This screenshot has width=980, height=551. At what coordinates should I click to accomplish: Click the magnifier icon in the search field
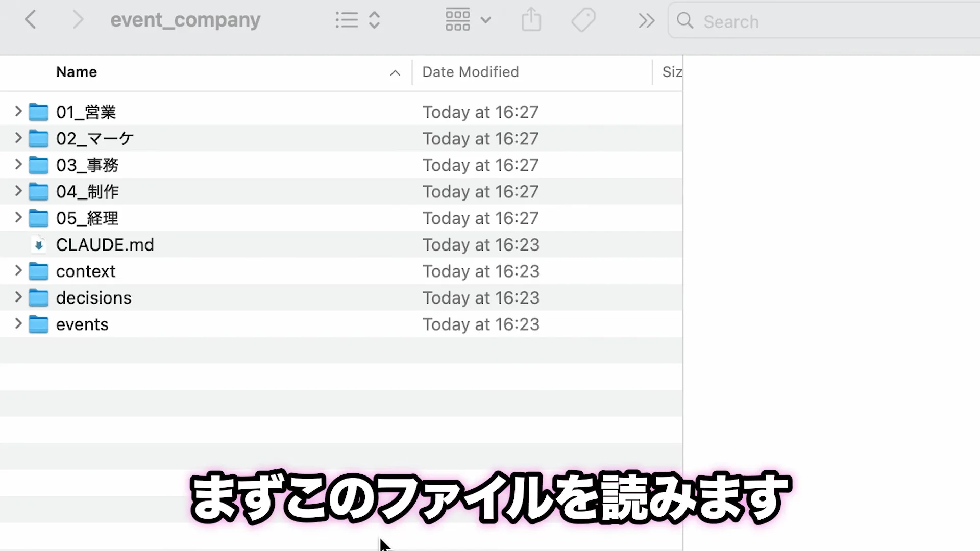[x=685, y=21]
